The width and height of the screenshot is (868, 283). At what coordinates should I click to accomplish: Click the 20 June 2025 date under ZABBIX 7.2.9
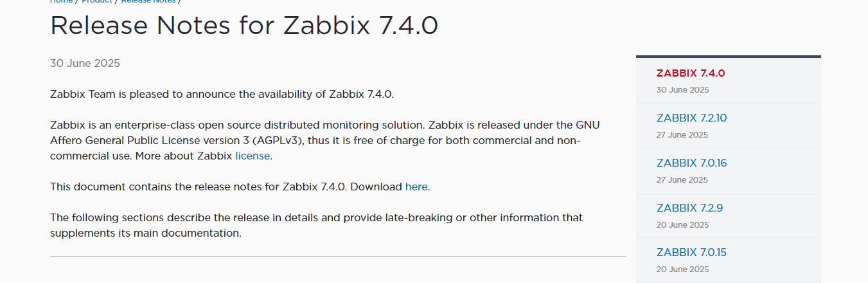pyautogui.click(x=682, y=225)
